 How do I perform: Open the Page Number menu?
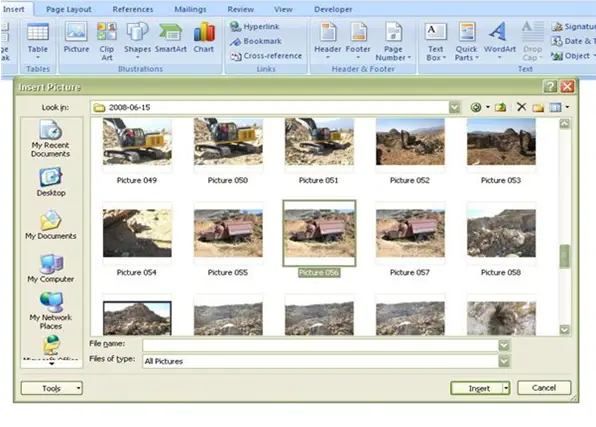[x=393, y=41]
